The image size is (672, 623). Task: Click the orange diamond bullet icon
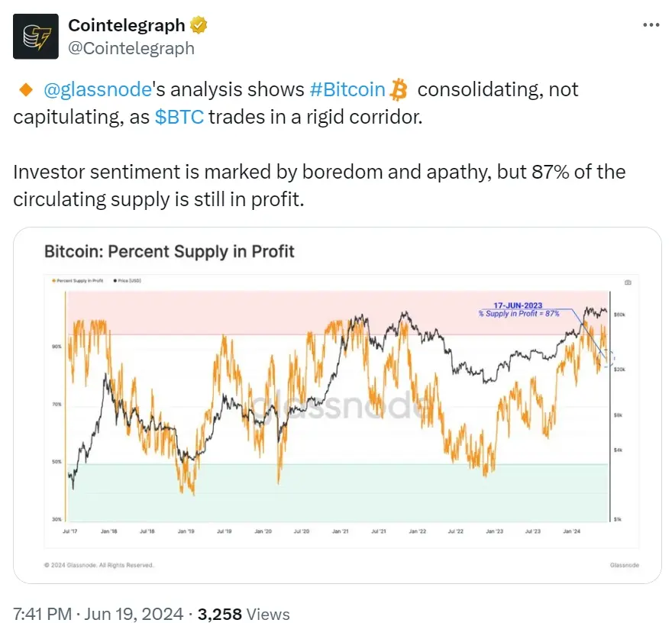coord(24,90)
